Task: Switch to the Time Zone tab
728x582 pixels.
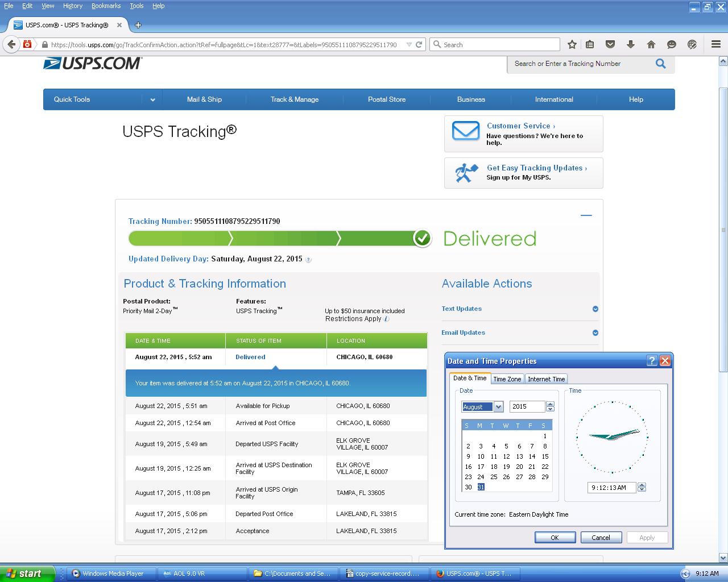Action: point(507,379)
